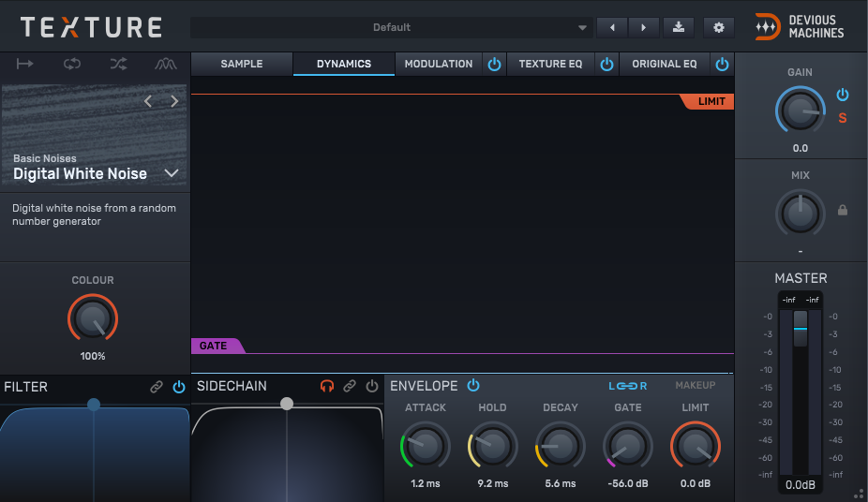Click the Hold value 9.2 ms
The height and width of the screenshot is (502, 868).
coord(493,483)
